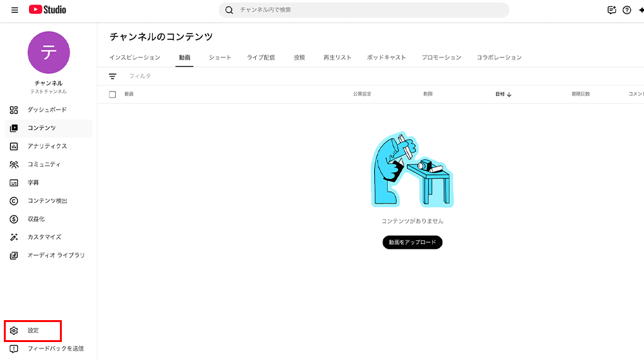Open コンテンツ検出 in sidebar
Screen dimensions: 644x362
pos(48,201)
